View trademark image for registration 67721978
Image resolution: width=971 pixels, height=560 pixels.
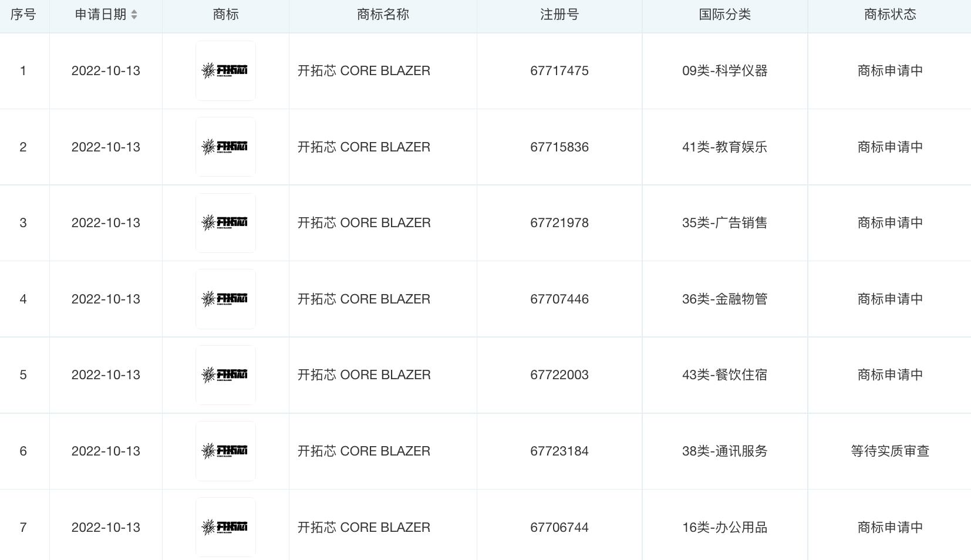point(225,222)
